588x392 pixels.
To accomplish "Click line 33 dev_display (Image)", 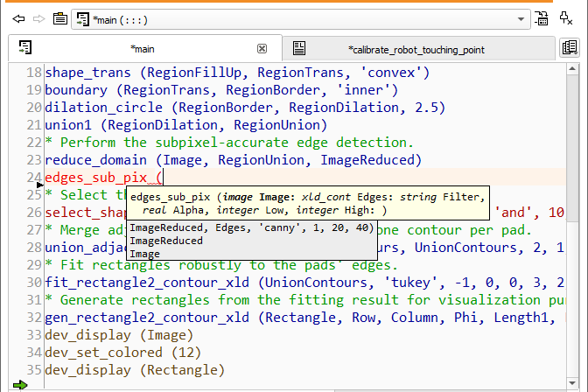I will pyautogui.click(x=119, y=335).
